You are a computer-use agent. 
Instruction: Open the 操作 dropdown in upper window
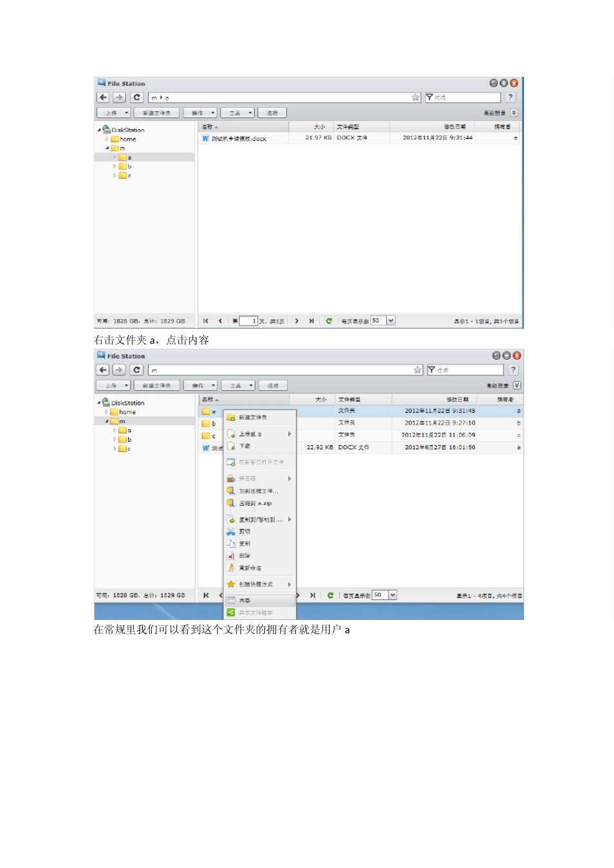200,113
